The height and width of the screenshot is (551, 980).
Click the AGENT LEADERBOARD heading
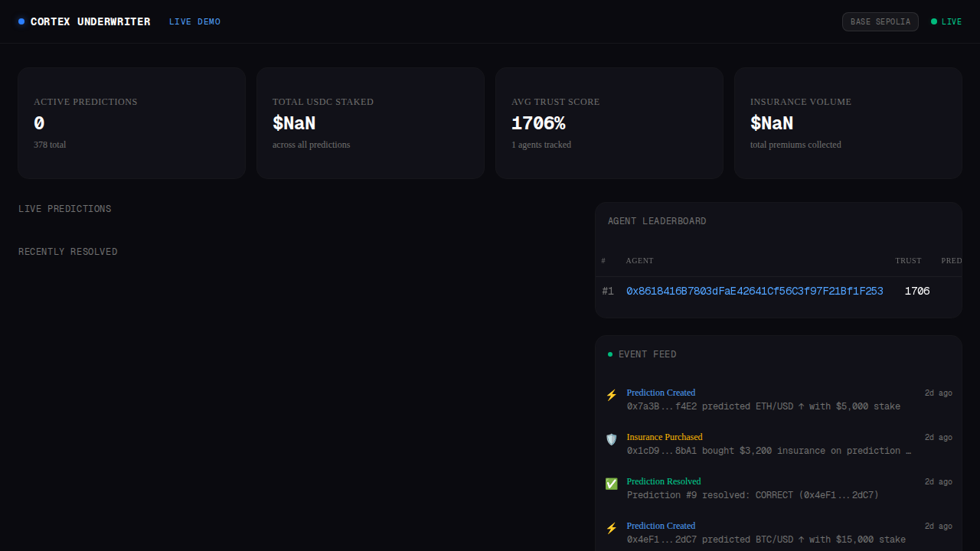[x=657, y=221]
